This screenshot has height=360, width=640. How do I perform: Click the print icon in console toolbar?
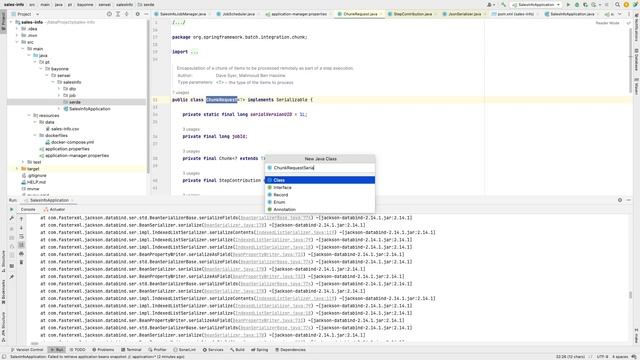(21, 253)
